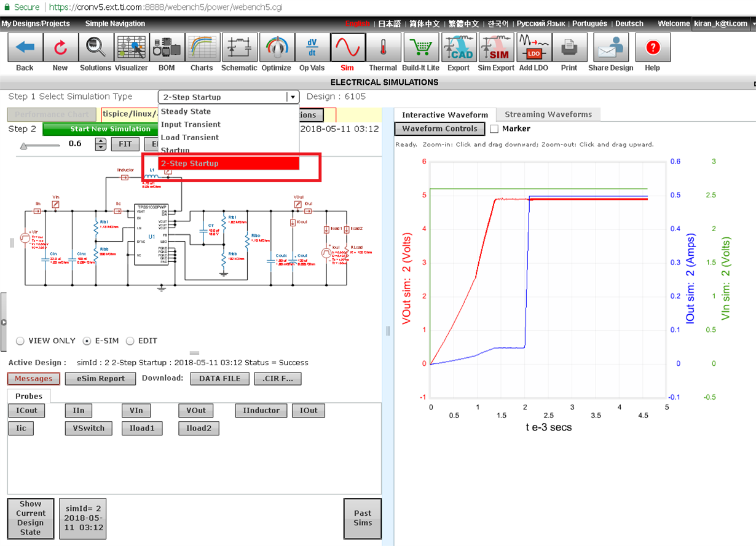
Task: Select the VIEW ONLY radio button
Action: 20,341
